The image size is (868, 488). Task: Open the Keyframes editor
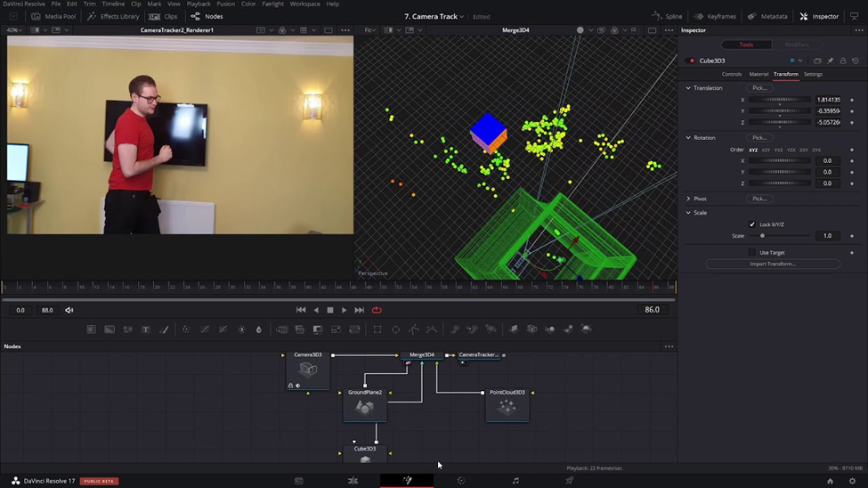[715, 17]
